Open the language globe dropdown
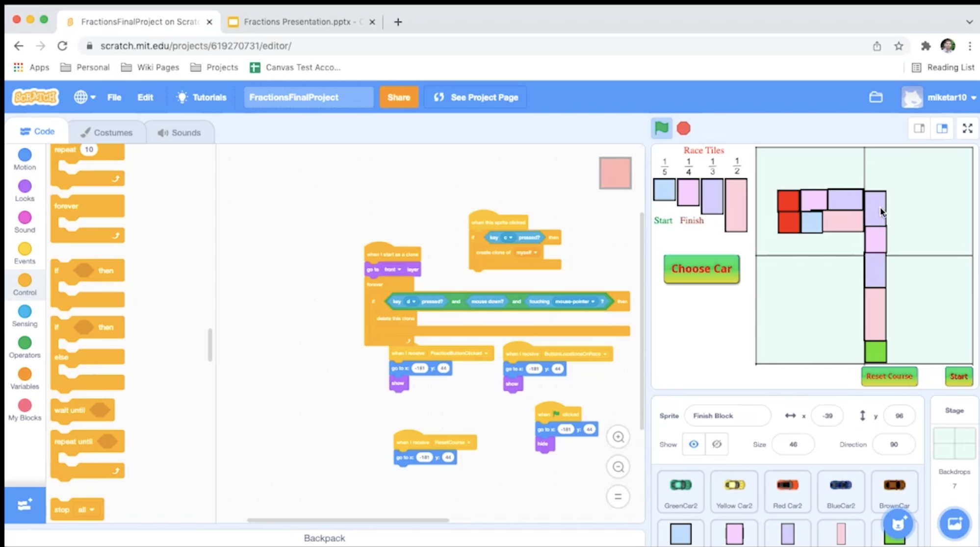Viewport: 980px width, 547px height. pyautogui.click(x=84, y=97)
